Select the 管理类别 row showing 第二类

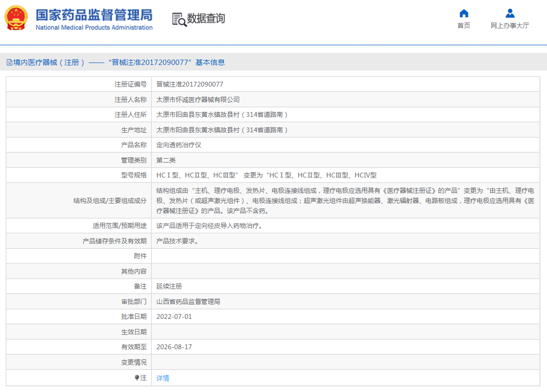166,160
